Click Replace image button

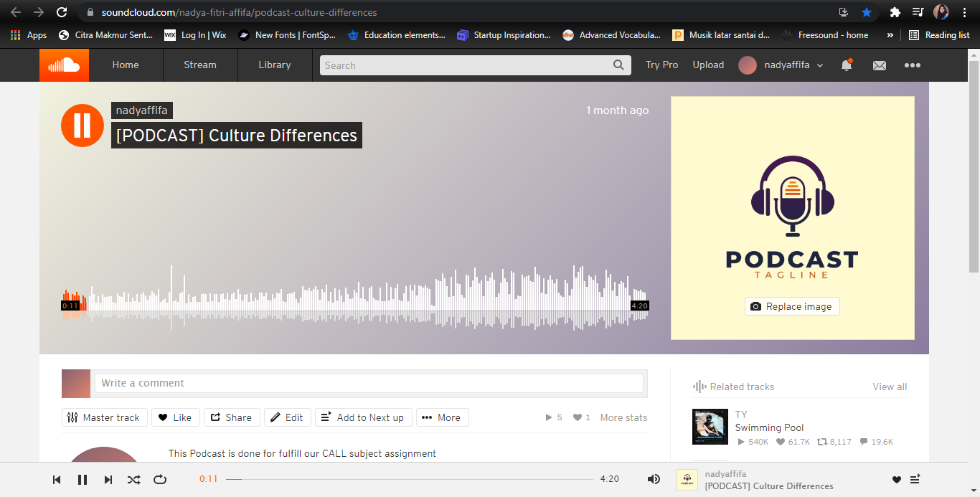[792, 306]
